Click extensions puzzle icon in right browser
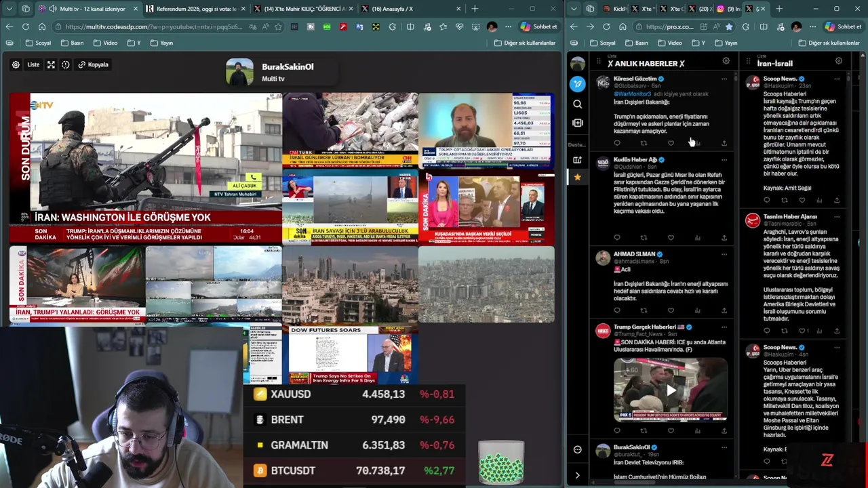The height and width of the screenshot is (488, 868). pyautogui.click(x=745, y=26)
